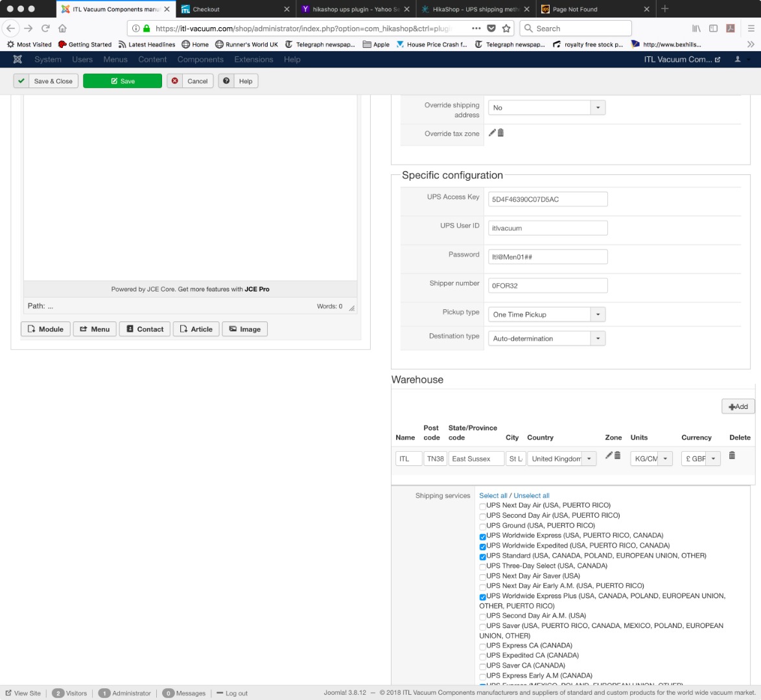Screen dimensions: 761x700
Task: Open page actions three-dot menu
Action: [x=476, y=28]
